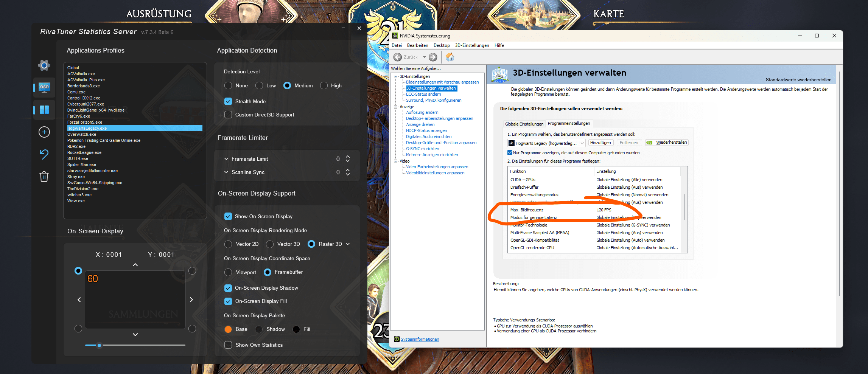
Task: Toggle Show On-Screen Display checkbox
Action: coord(228,216)
